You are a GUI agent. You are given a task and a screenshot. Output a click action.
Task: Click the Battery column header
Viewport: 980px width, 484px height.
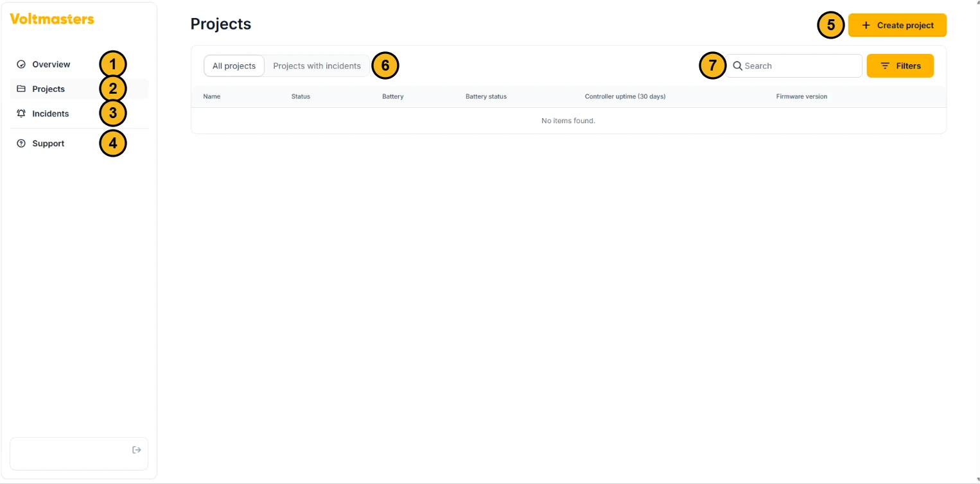coord(393,97)
